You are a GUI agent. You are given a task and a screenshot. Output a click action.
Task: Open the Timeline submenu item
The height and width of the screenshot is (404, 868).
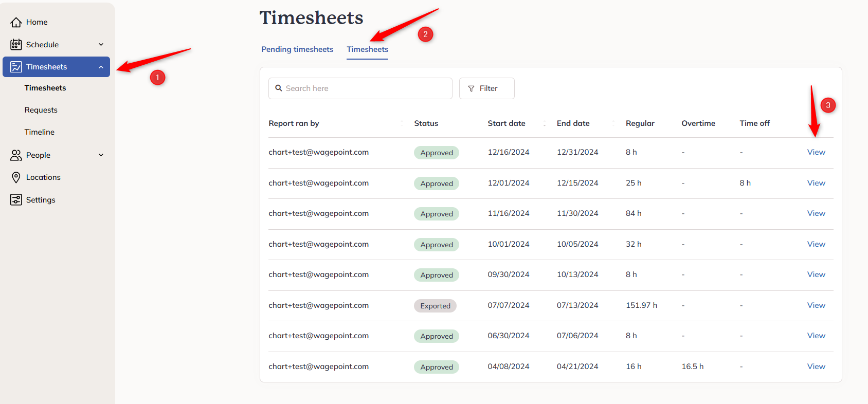click(40, 132)
